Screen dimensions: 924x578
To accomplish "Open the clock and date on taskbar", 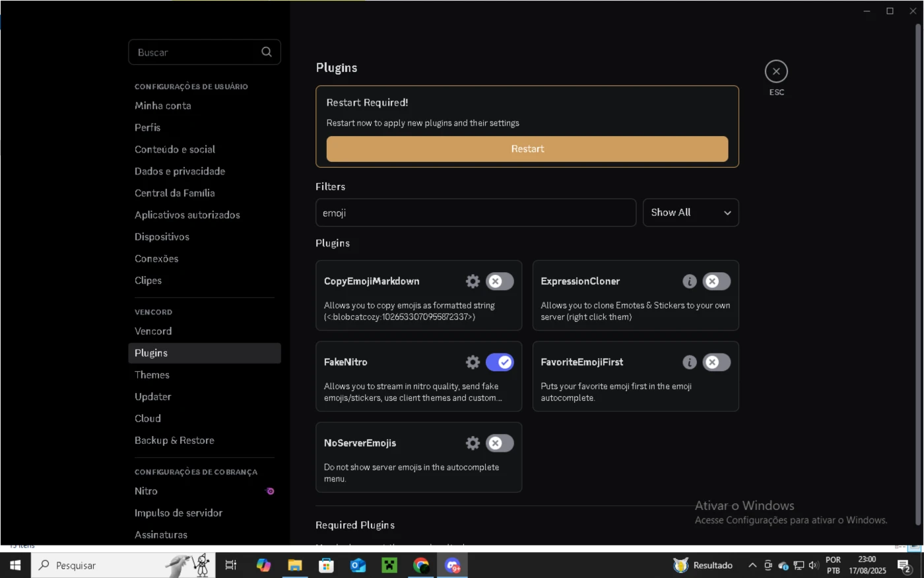I will point(867,565).
